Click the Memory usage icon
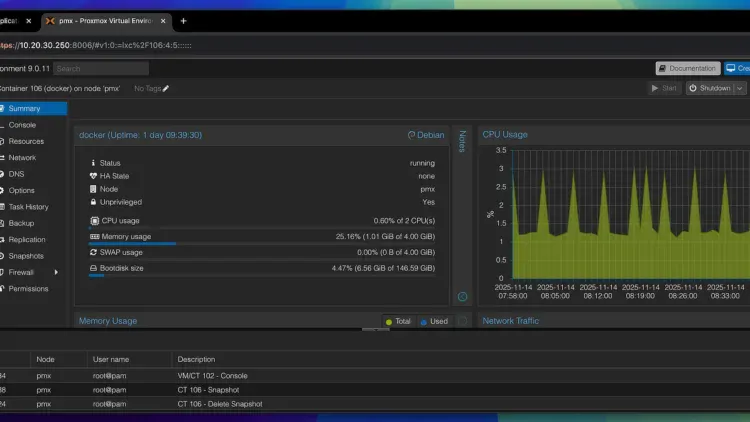Screen dimensions: 750x422 coord(95,236)
